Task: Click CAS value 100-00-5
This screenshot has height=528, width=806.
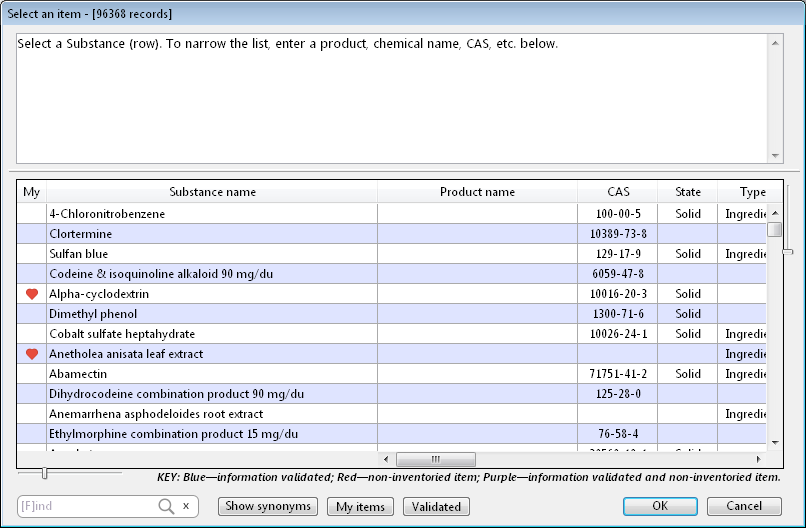Action: (x=618, y=214)
